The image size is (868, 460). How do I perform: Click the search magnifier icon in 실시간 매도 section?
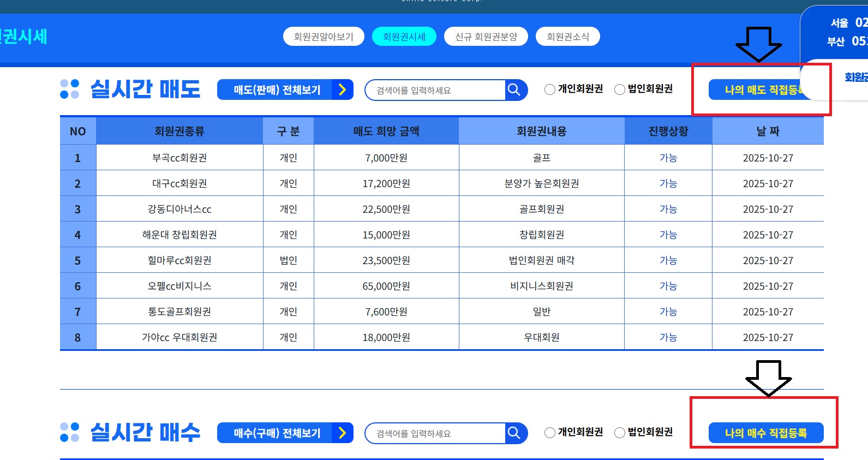pyautogui.click(x=514, y=89)
